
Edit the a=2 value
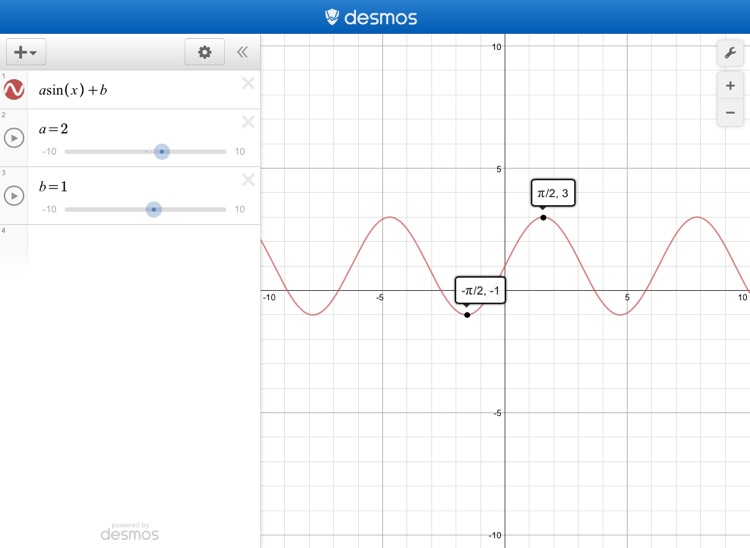pyautogui.click(x=54, y=129)
